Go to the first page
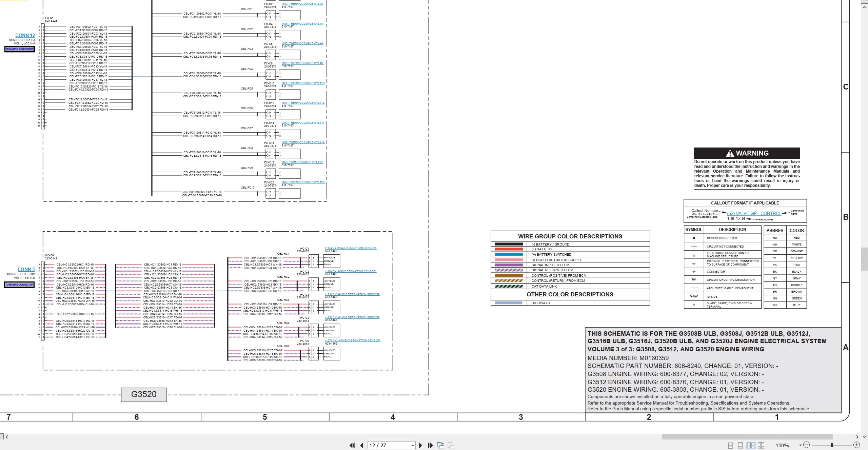 [352, 445]
